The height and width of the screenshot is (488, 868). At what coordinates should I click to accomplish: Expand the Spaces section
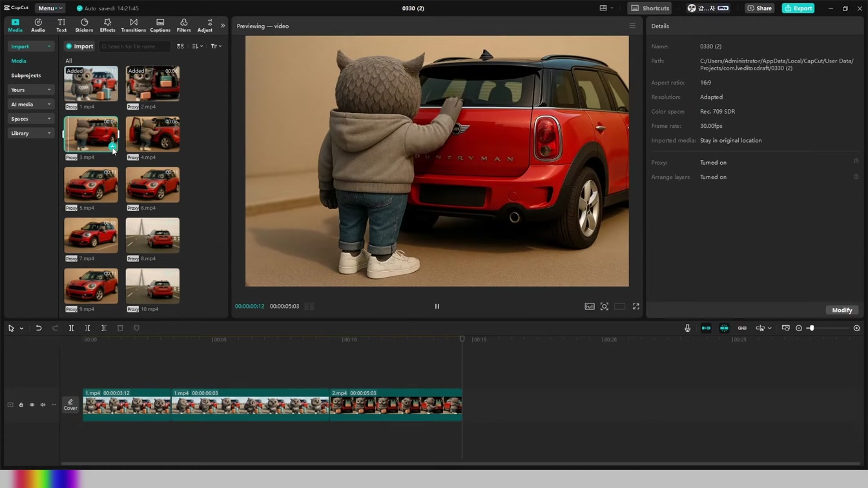click(x=30, y=119)
